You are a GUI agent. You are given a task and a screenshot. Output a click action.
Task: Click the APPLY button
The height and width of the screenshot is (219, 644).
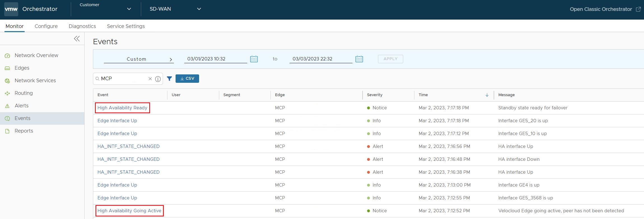[390, 59]
